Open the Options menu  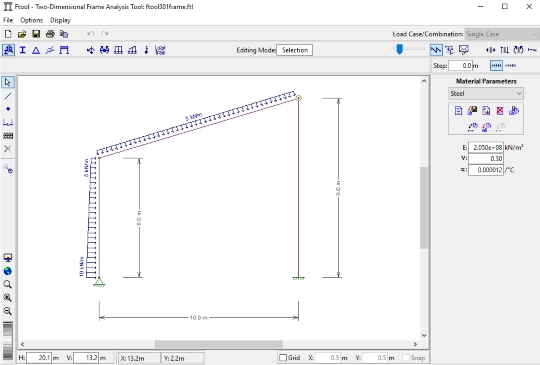coord(31,20)
